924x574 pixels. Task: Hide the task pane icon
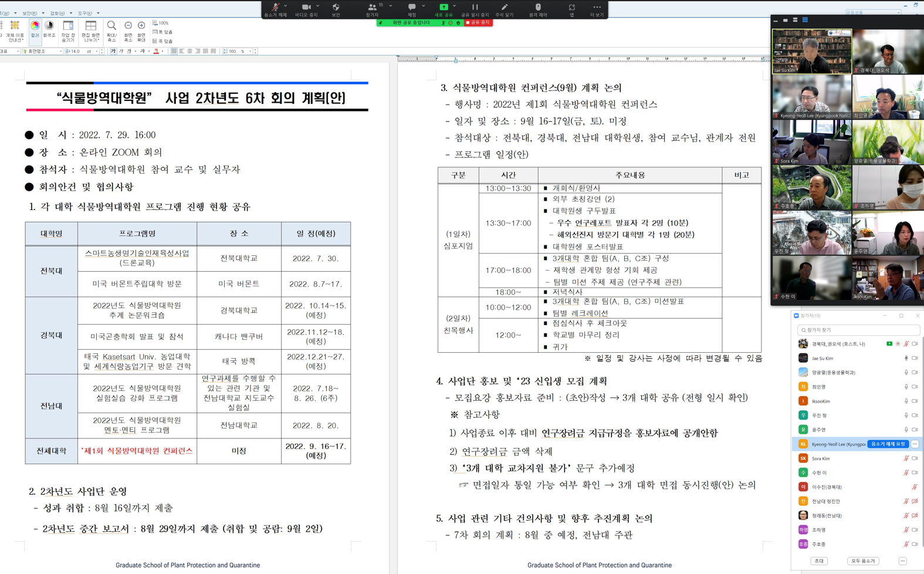pyautogui.click(x=68, y=31)
